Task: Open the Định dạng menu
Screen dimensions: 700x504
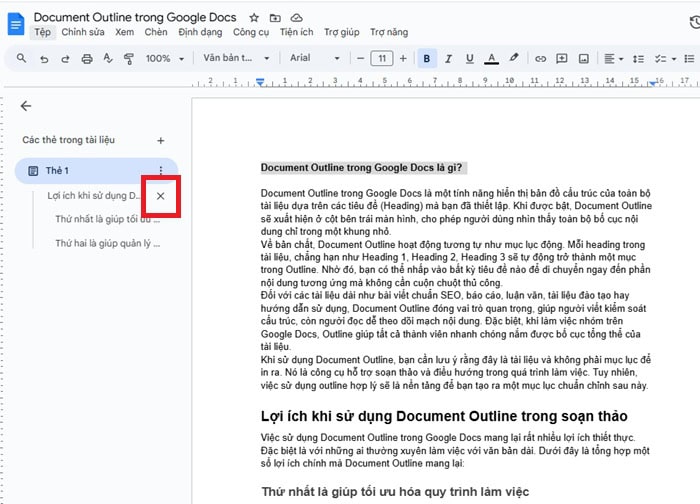Action: pos(200,32)
